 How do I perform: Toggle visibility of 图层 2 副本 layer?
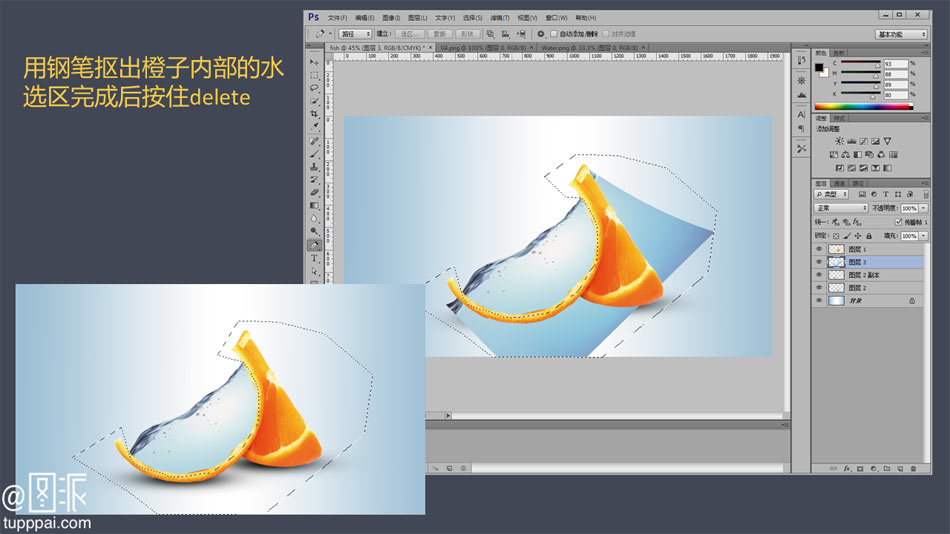pyautogui.click(x=819, y=275)
